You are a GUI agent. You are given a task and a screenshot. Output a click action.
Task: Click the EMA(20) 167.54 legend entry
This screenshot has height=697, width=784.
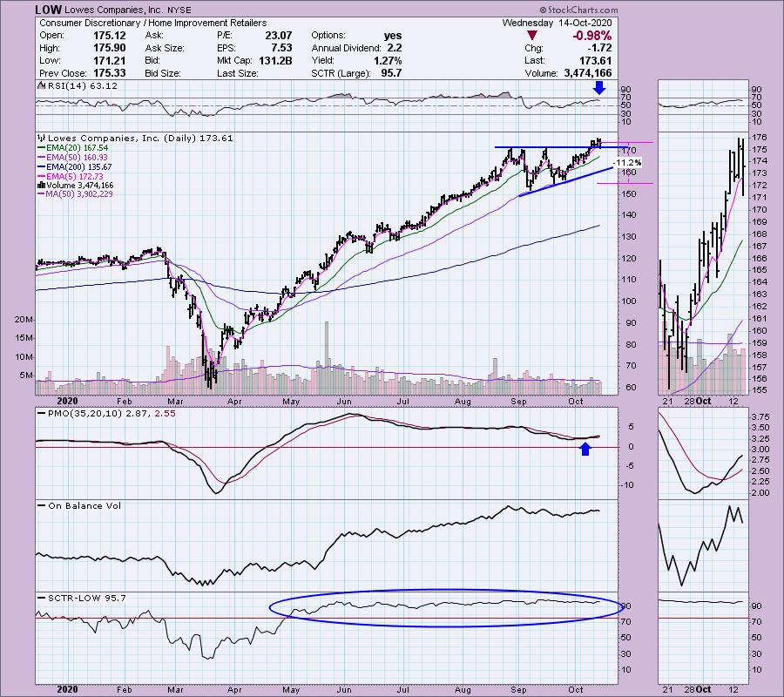click(x=77, y=148)
